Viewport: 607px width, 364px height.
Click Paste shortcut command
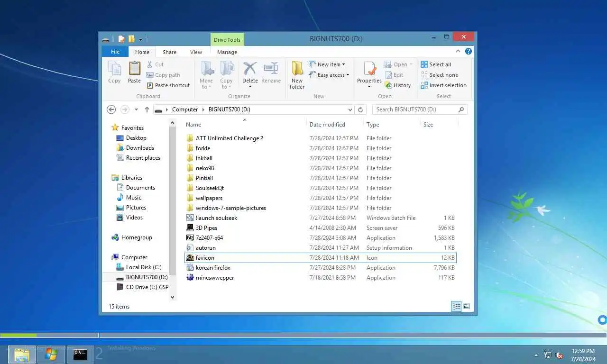(x=168, y=85)
